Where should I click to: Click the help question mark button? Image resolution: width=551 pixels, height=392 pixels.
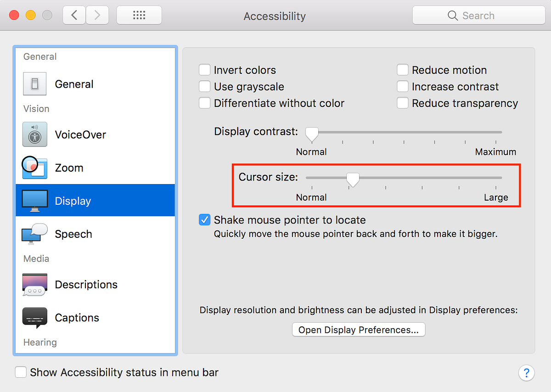point(526,373)
